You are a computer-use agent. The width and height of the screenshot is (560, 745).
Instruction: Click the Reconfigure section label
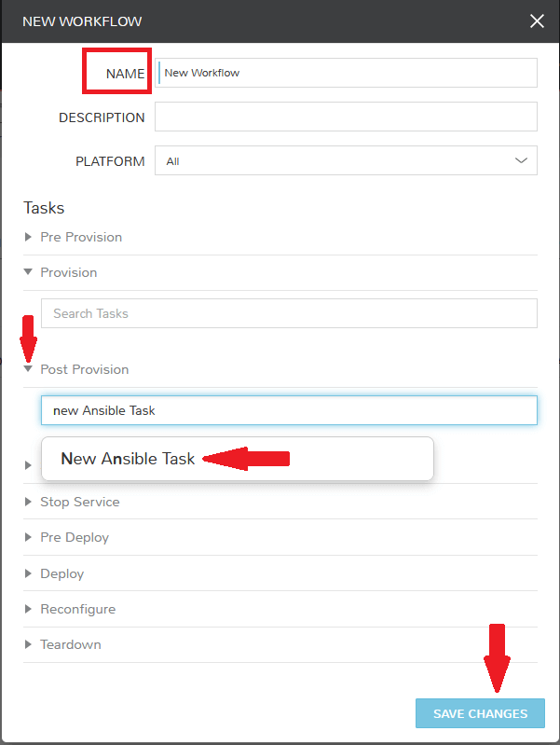coord(78,609)
